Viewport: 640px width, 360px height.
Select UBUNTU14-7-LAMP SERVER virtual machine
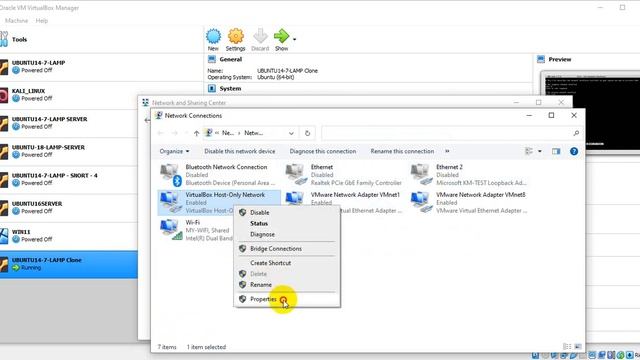point(69,123)
